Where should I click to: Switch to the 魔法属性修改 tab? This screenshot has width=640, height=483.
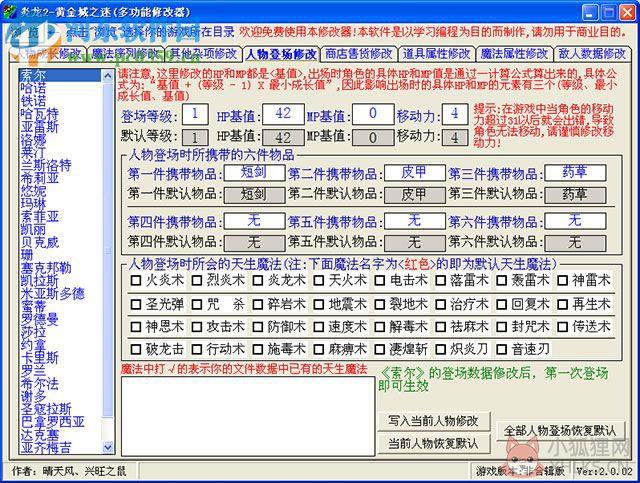[x=514, y=54]
